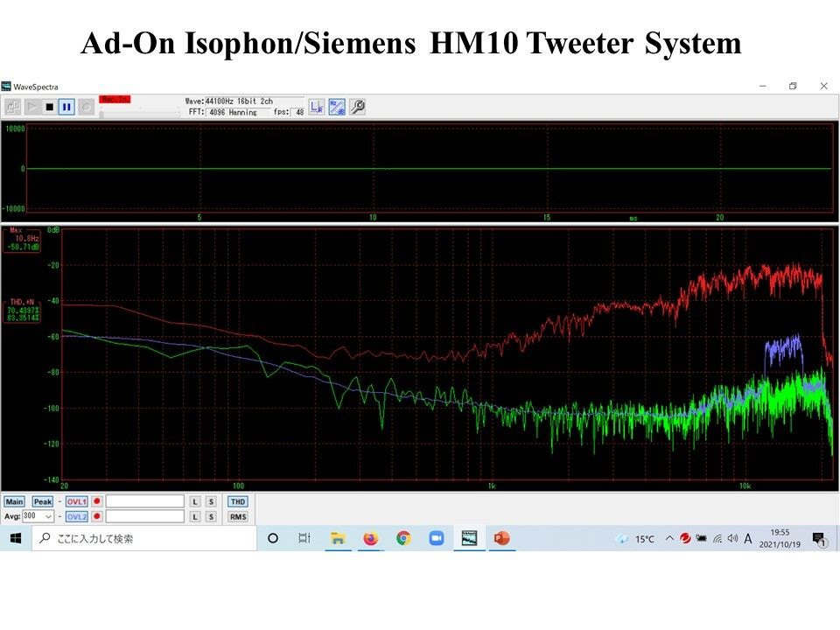This screenshot has width=840, height=630.
Task: Click the Max frequency readout 10.8Hz
Action: pos(26,238)
